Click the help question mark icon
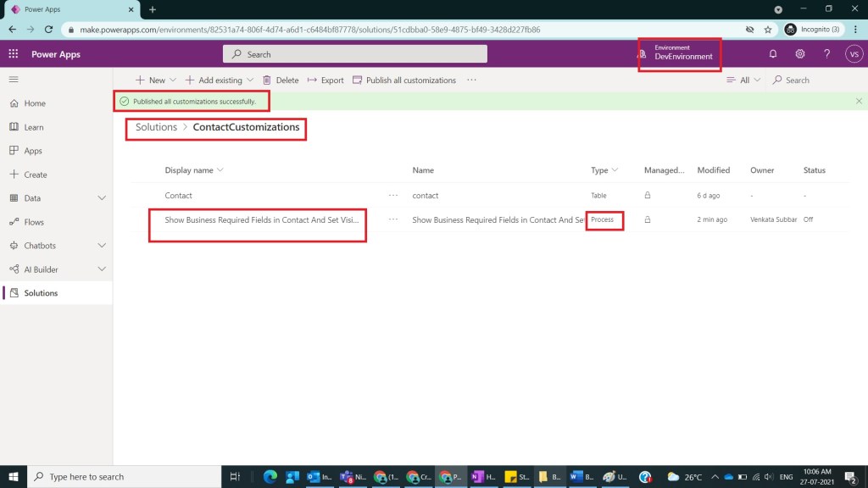 tap(826, 54)
